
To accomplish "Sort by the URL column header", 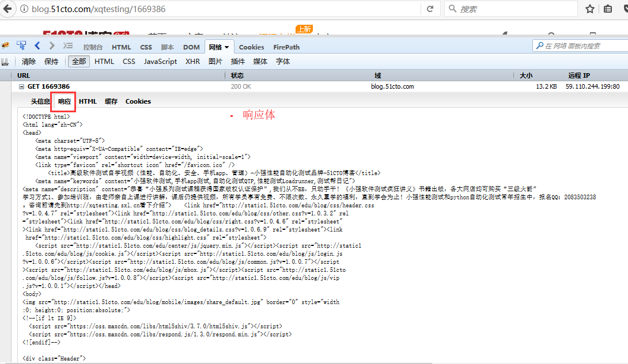I will pos(118,75).
